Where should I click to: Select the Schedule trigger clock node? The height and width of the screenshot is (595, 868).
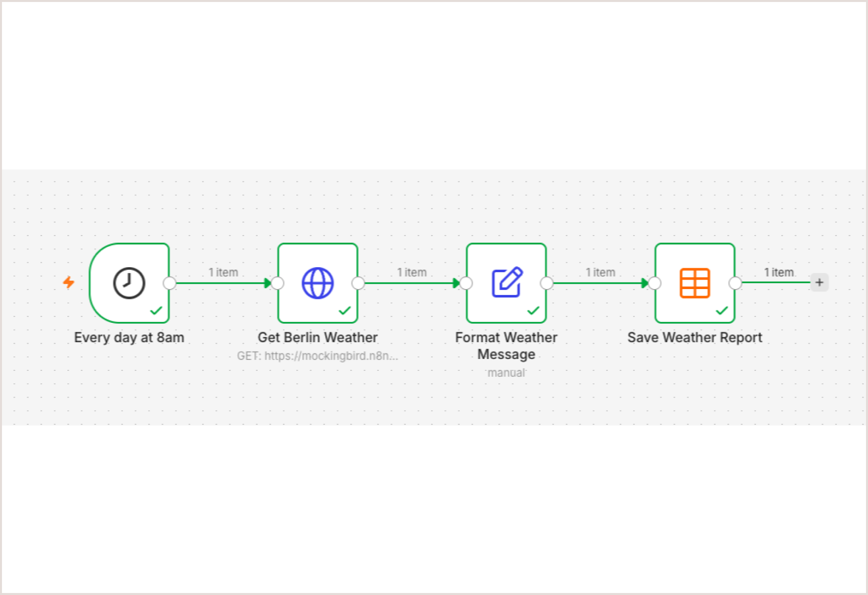point(129,283)
